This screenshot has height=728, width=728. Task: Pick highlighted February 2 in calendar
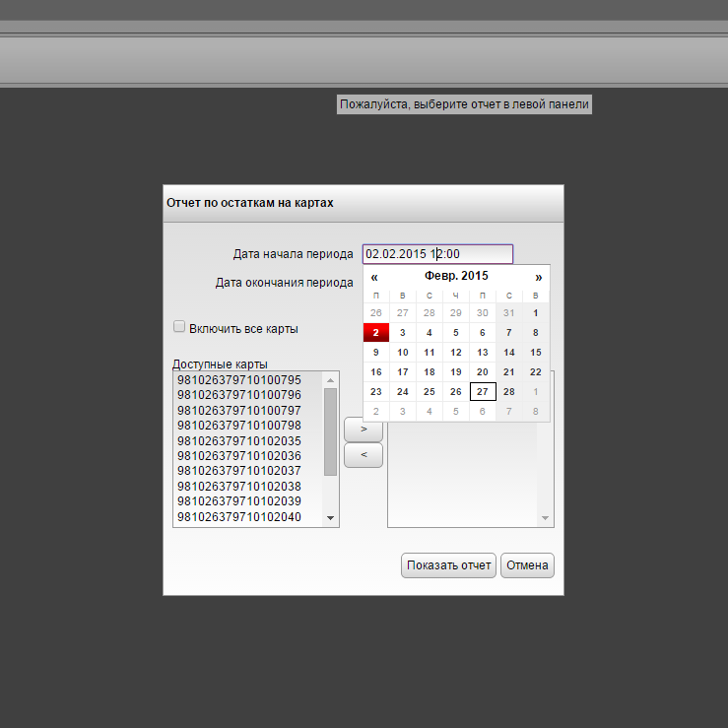(376, 332)
